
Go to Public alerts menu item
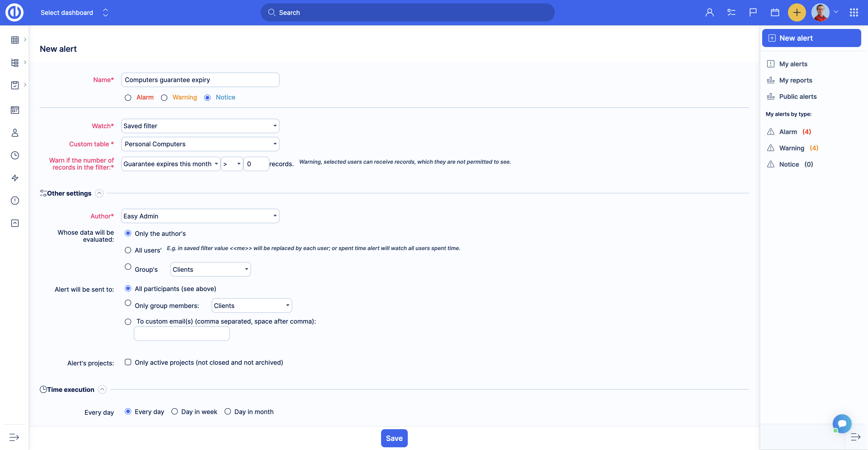coord(798,97)
